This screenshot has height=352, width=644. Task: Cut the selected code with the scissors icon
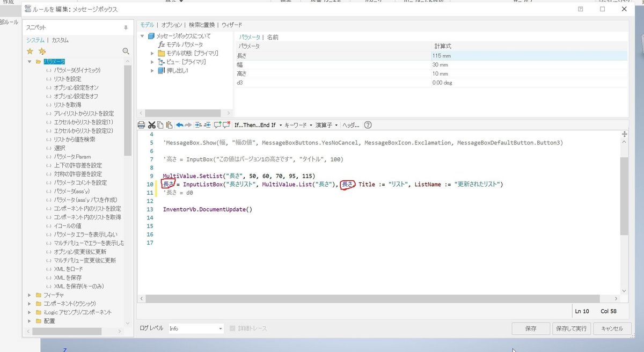151,125
